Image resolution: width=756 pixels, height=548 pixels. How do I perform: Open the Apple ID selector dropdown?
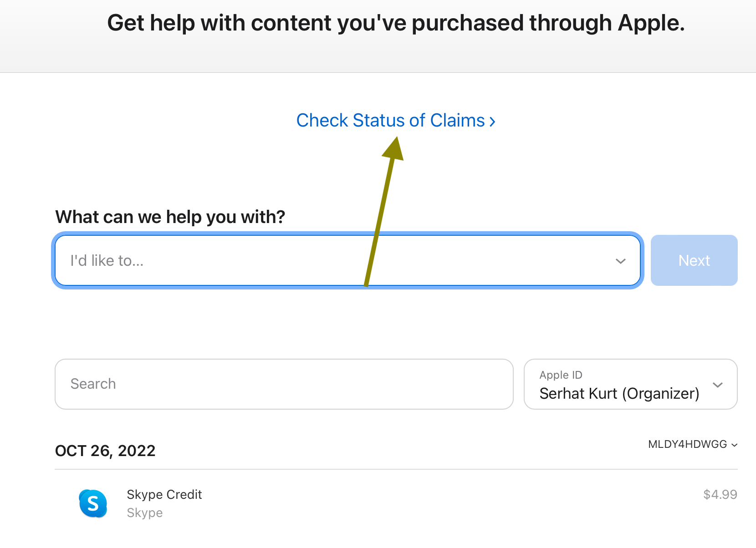[x=631, y=384]
